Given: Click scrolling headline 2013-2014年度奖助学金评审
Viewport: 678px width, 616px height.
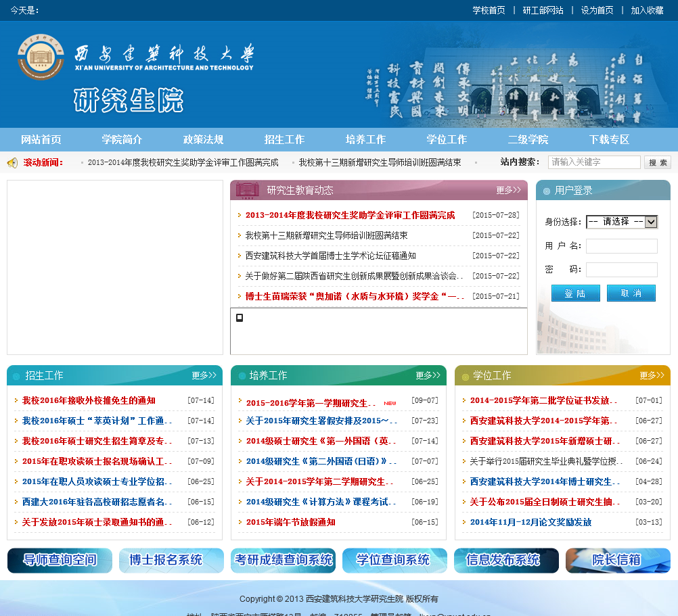Looking at the screenshot, I should point(183,162).
